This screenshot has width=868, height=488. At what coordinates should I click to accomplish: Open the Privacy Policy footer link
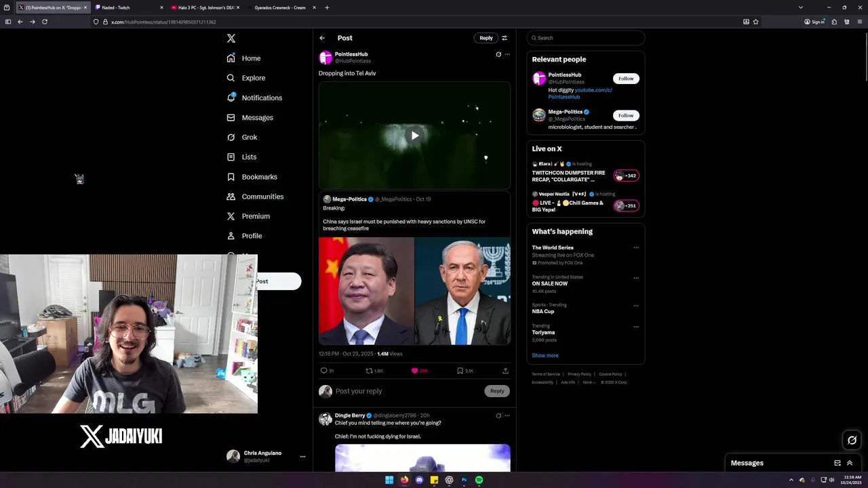tap(580, 374)
